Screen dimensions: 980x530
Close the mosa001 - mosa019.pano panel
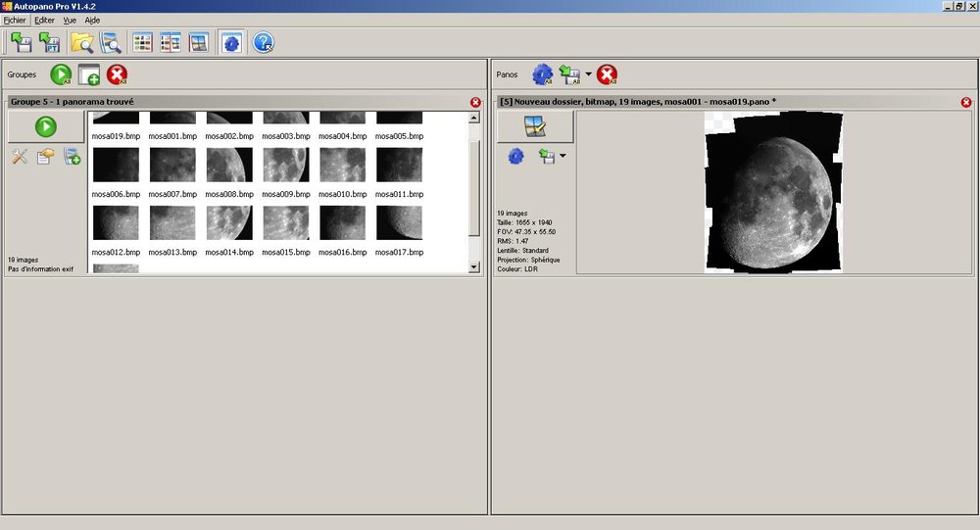[x=966, y=102]
